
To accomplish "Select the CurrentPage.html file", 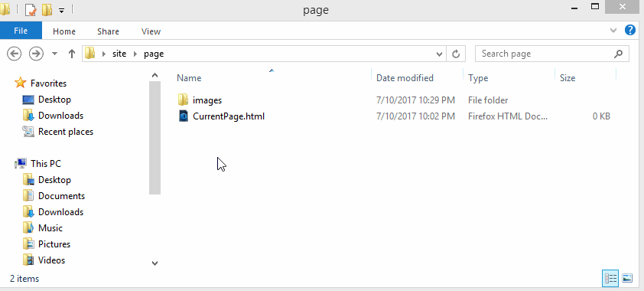I will (x=229, y=116).
